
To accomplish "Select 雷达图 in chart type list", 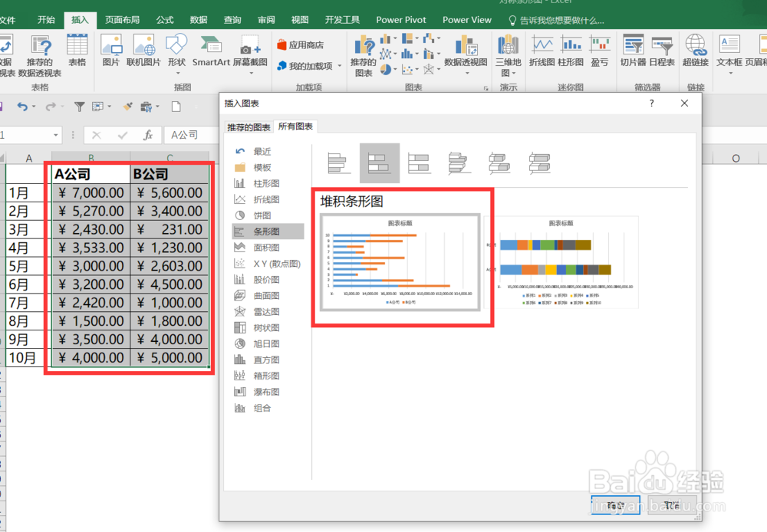I will pos(268,311).
